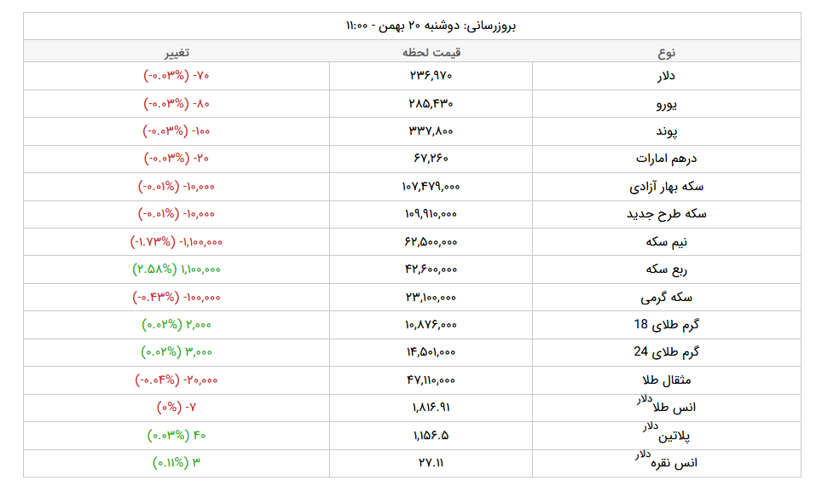Click the dollar price ۲۳۶,۹۷۰
Screen dimensions: 816x504
click(431, 76)
